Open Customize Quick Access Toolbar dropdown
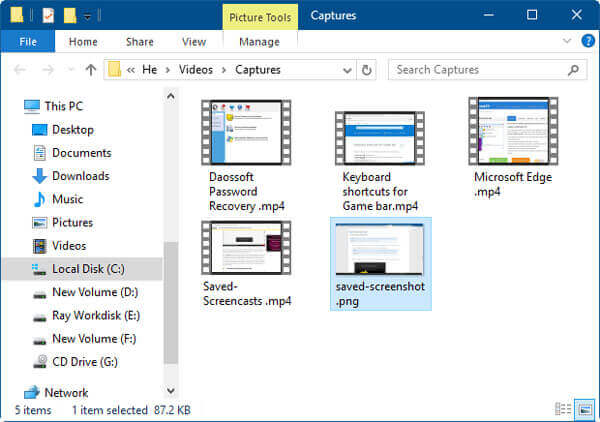 point(87,16)
